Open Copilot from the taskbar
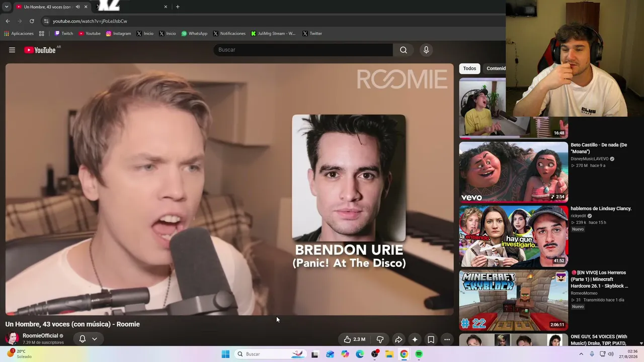The height and width of the screenshot is (362, 644). pos(345,354)
